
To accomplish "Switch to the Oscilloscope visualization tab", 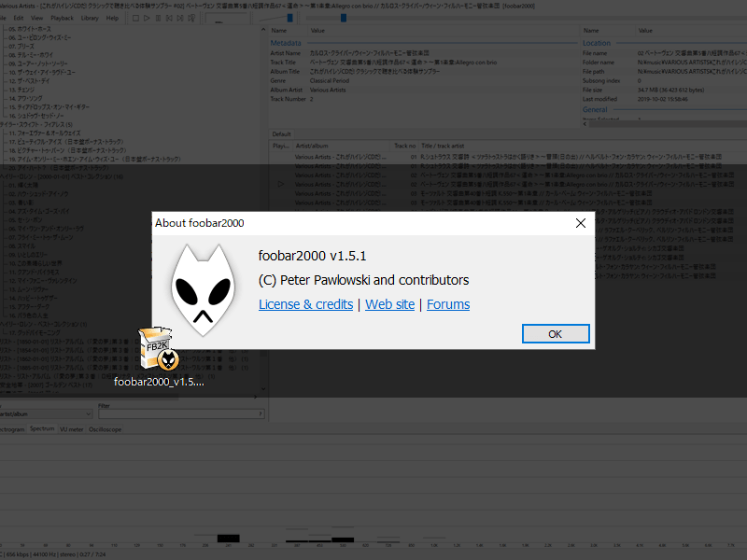I will [105, 428].
